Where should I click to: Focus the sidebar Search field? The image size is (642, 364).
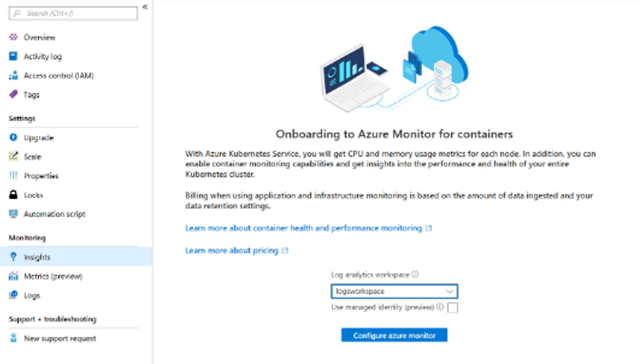tap(74, 13)
